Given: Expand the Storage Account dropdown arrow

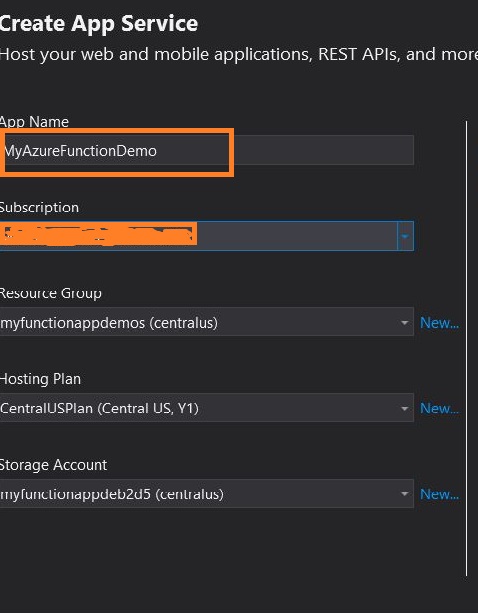Looking at the screenshot, I should click(405, 494).
